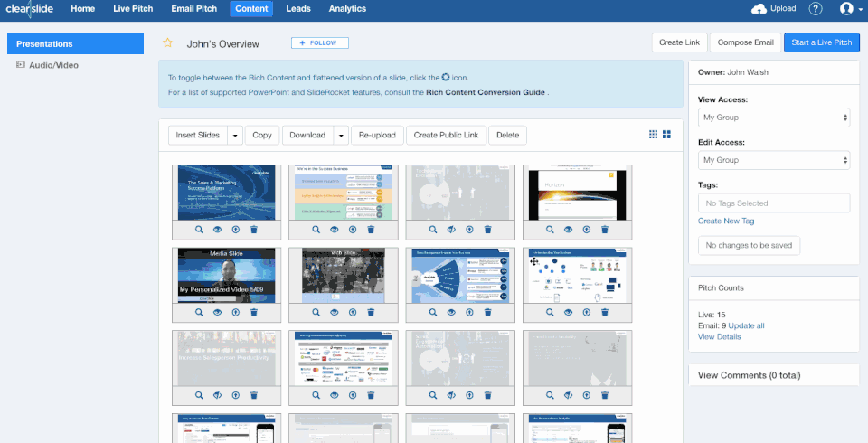This screenshot has height=443, width=868.
Task: Click Re-upload
Action: pos(377,135)
